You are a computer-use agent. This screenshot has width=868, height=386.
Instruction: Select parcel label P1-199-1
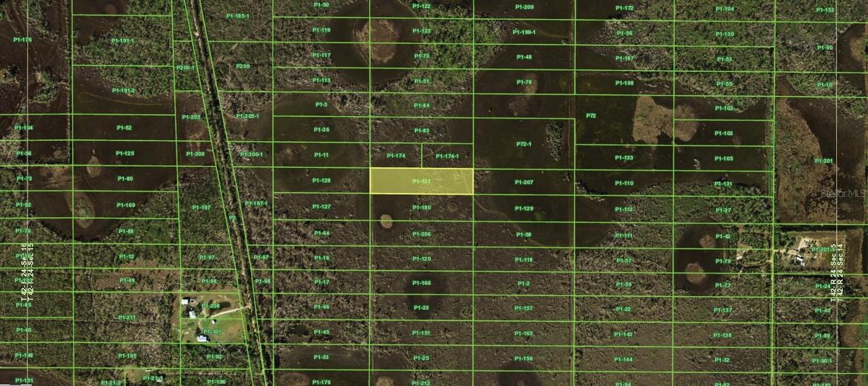click(x=524, y=32)
